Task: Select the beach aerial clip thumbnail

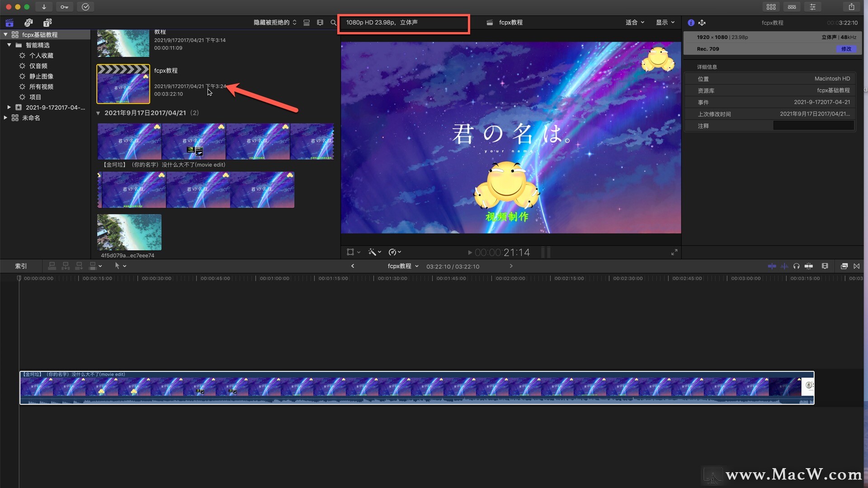Action: pos(129,232)
